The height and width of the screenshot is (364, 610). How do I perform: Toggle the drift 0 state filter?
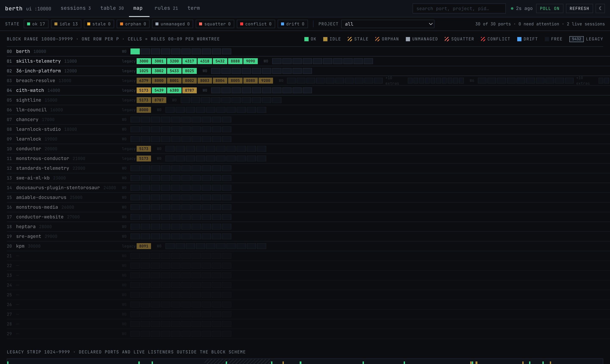(x=293, y=24)
